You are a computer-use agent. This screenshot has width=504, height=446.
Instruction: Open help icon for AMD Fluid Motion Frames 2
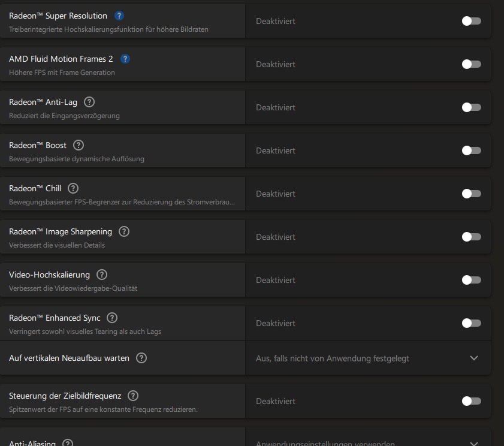pyautogui.click(x=125, y=59)
